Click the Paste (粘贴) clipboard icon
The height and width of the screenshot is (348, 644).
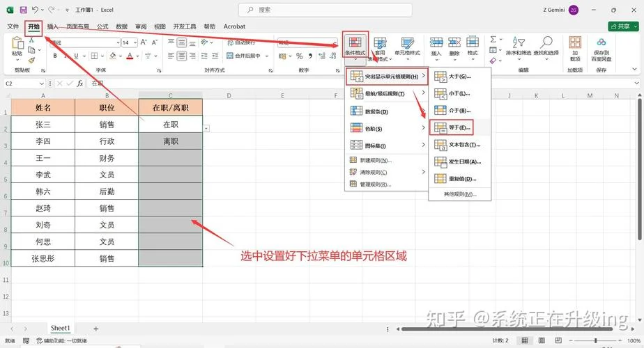(17, 42)
